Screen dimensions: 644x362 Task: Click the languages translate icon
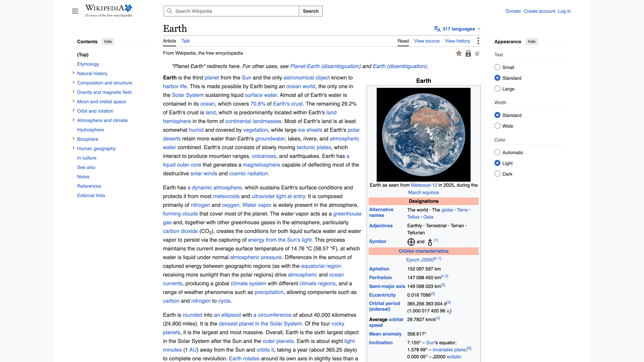[x=437, y=29]
